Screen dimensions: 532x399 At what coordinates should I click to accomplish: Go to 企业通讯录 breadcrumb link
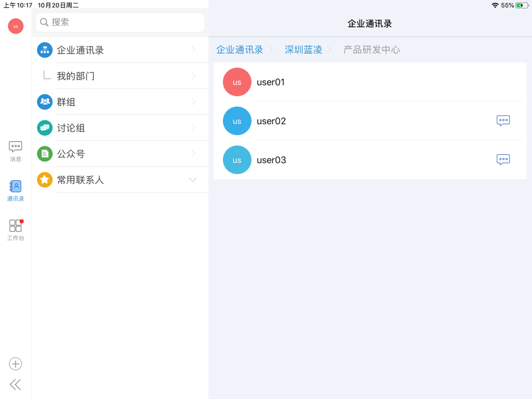[240, 50]
